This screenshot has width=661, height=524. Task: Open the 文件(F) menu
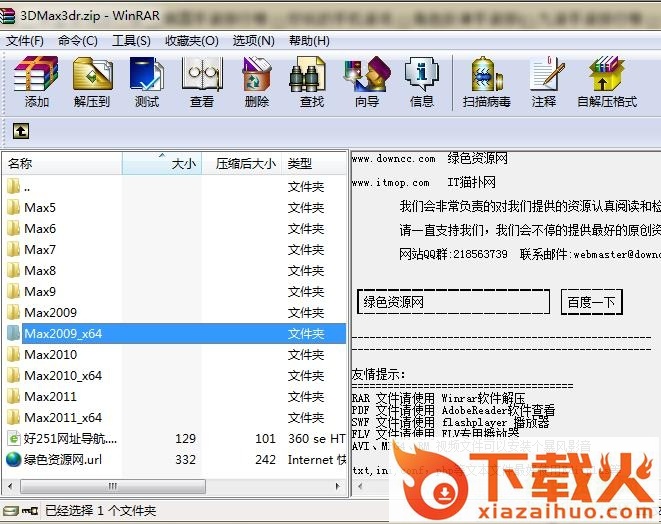pos(25,41)
